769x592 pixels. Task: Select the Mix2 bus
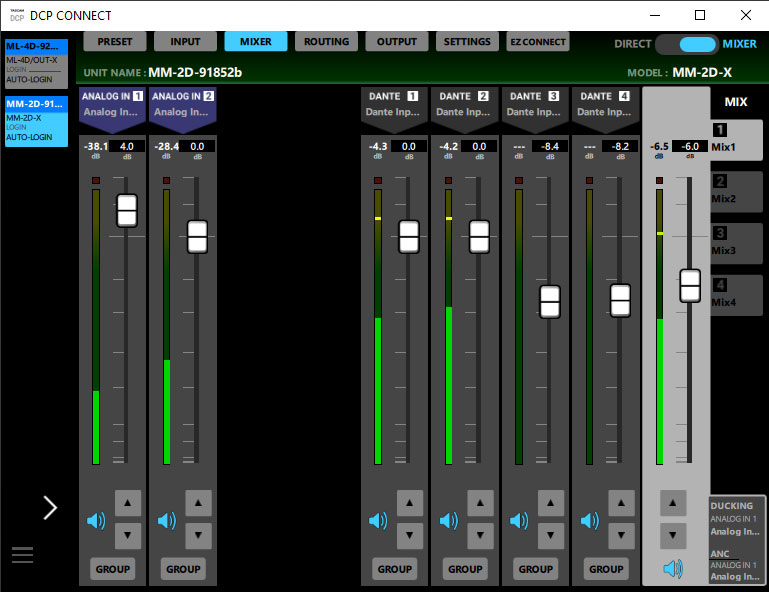(736, 191)
